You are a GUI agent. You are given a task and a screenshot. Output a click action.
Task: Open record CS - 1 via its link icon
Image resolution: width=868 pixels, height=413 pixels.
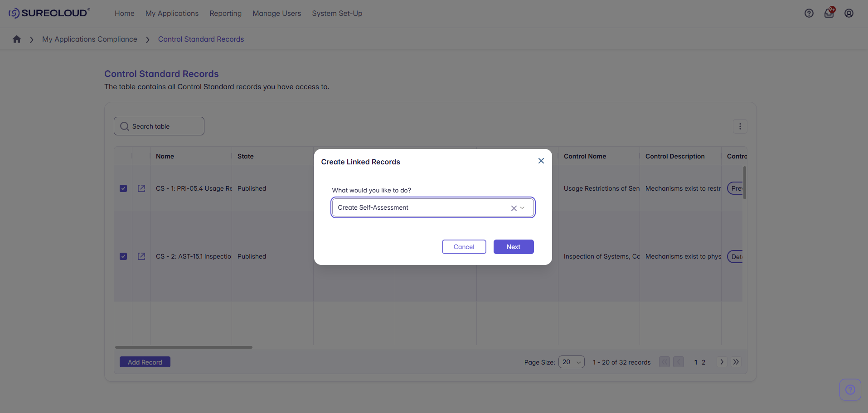pyautogui.click(x=141, y=188)
